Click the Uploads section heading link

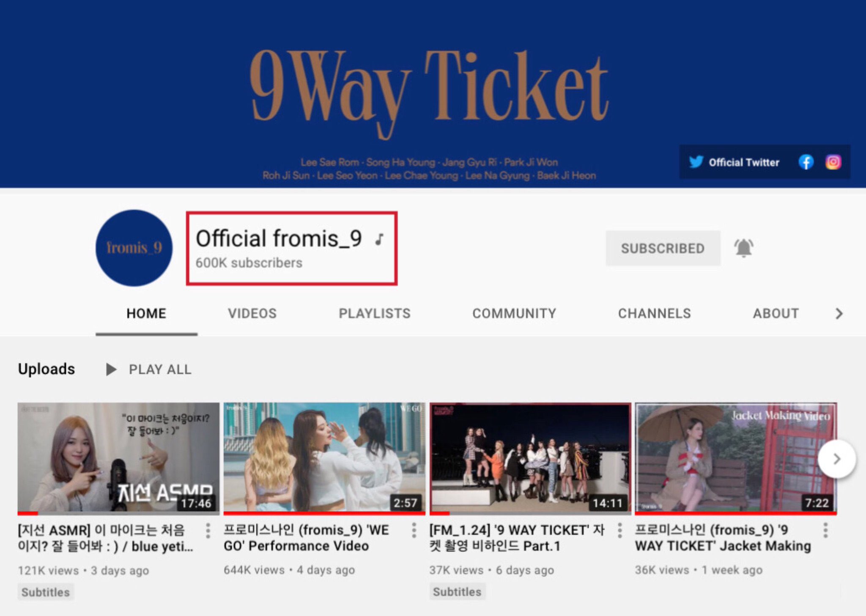point(47,369)
